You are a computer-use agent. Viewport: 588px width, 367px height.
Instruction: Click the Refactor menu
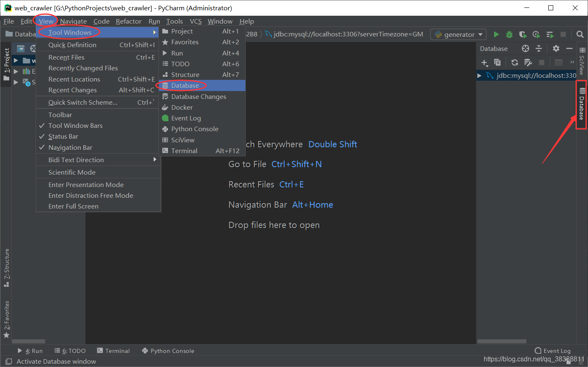click(x=128, y=21)
